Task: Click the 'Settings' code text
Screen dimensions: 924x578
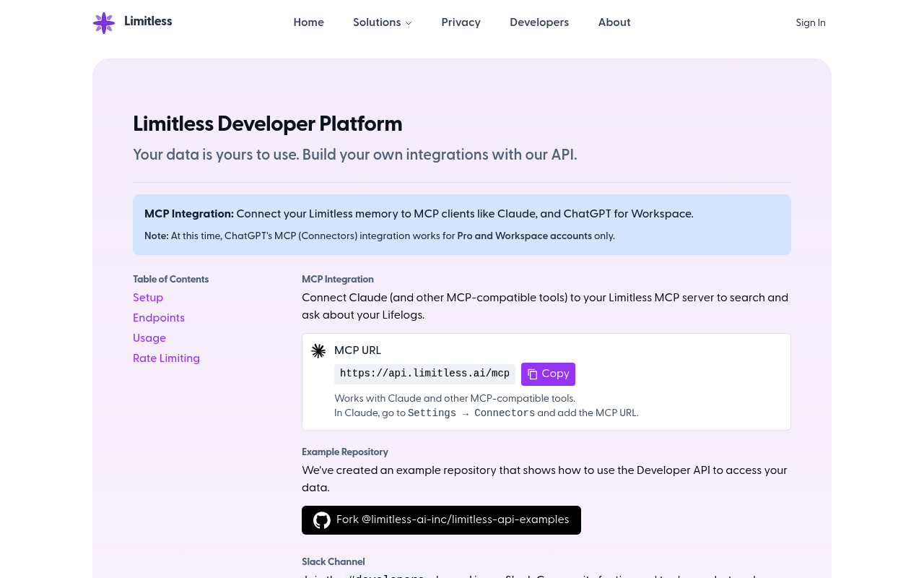Action: pos(432,413)
